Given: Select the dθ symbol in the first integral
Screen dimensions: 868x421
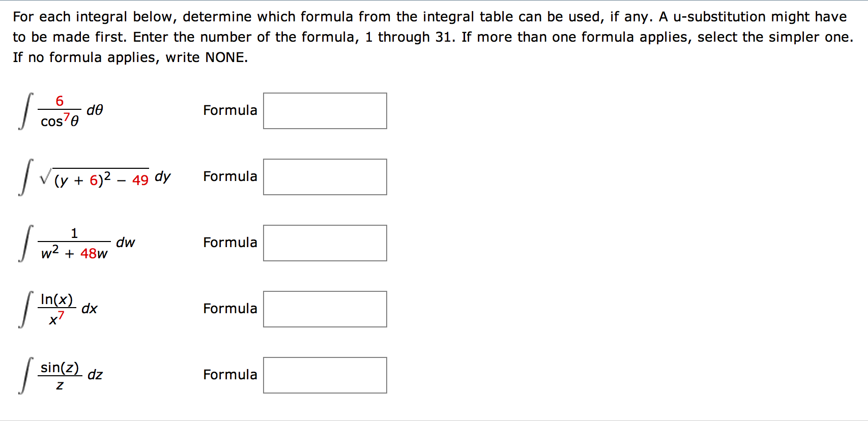Looking at the screenshot, I should coord(95,109).
